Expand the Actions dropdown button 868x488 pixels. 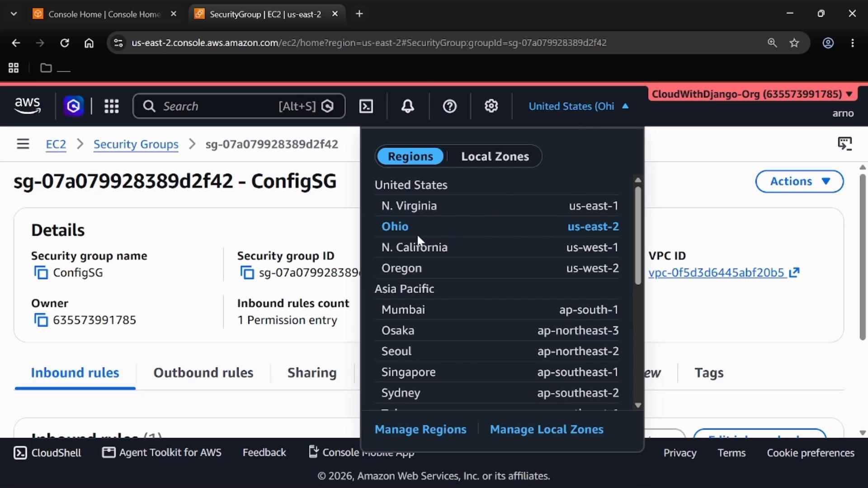[799, 181]
